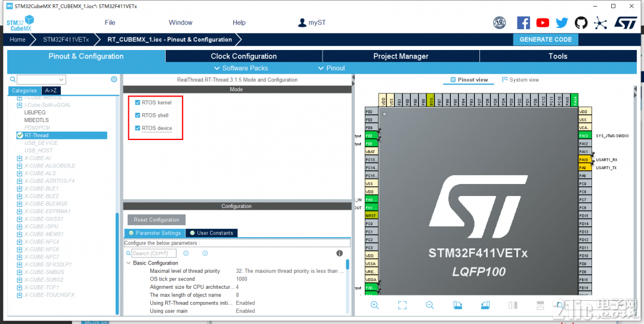The width and height of the screenshot is (644, 324).
Task: Select MBEDTLS in the category list
Action: click(36, 120)
